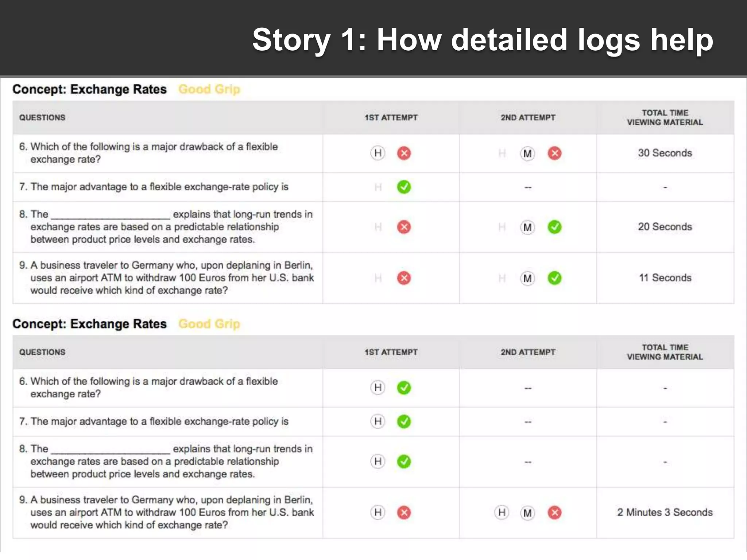747x560 pixels.
Task: Click question 7 text in the lower table
Action: [154, 421]
